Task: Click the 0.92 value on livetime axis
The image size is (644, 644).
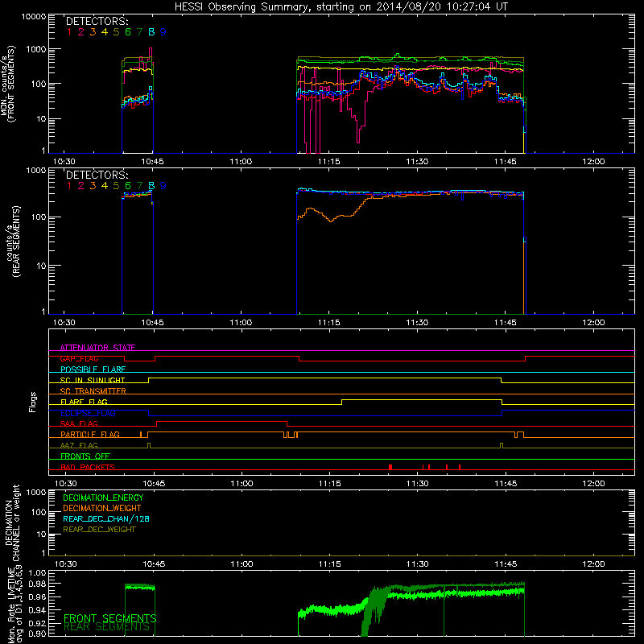Action: [x=38, y=623]
